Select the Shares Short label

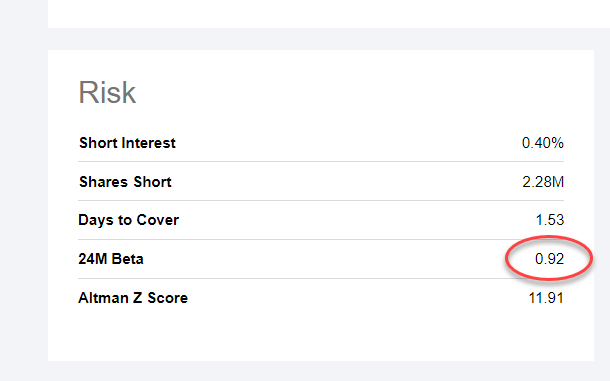click(125, 182)
